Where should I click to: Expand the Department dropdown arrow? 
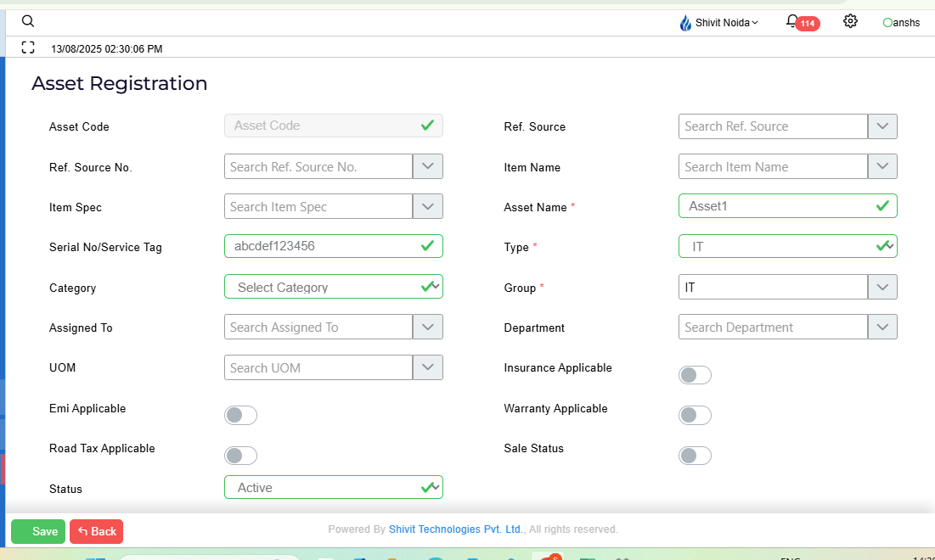(882, 327)
